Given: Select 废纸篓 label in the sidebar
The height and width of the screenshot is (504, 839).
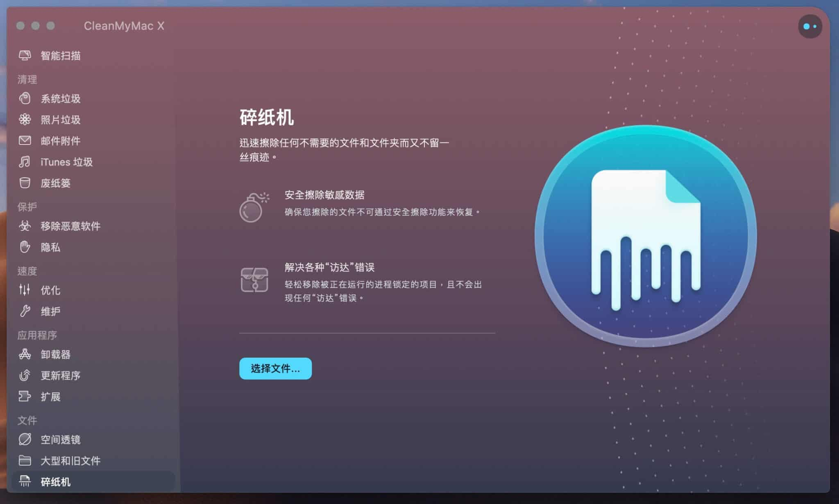Looking at the screenshot, I should pos(56,183).
